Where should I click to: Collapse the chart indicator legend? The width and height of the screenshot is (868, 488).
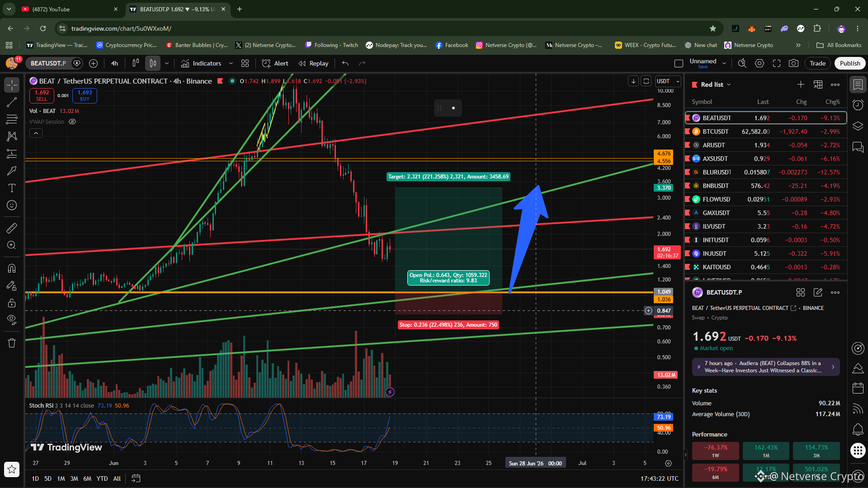36,133
